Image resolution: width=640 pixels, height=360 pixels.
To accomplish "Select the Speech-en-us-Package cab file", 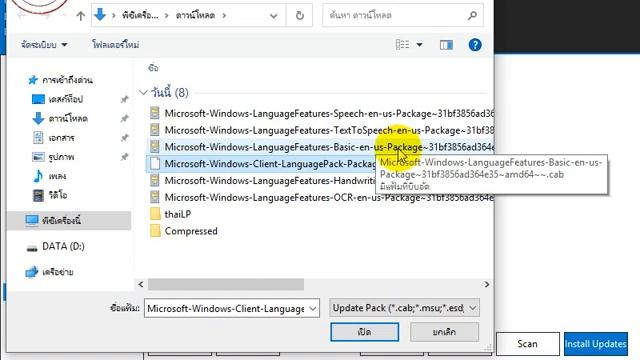I will click(x=320, y=113).
